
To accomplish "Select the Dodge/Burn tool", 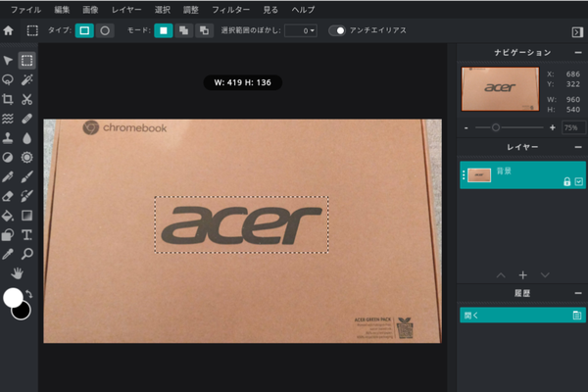I will tap(8, 158).
